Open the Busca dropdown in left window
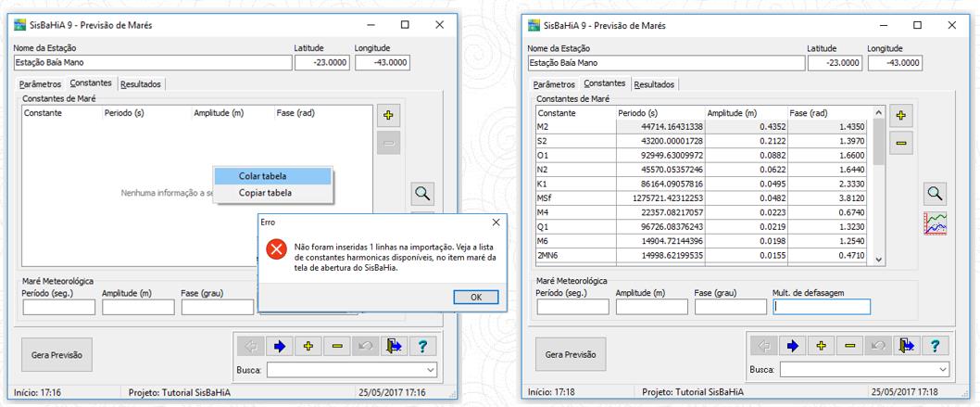 [430, 370]
